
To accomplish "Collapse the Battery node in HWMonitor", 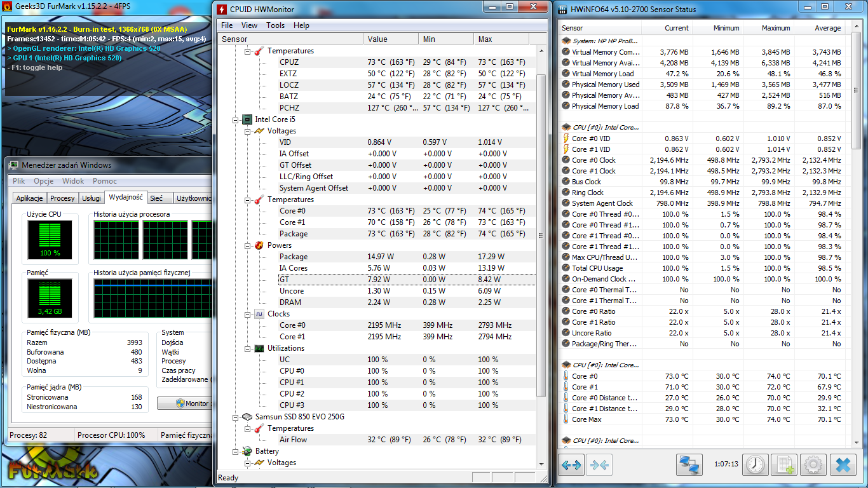I will [236, 451].
